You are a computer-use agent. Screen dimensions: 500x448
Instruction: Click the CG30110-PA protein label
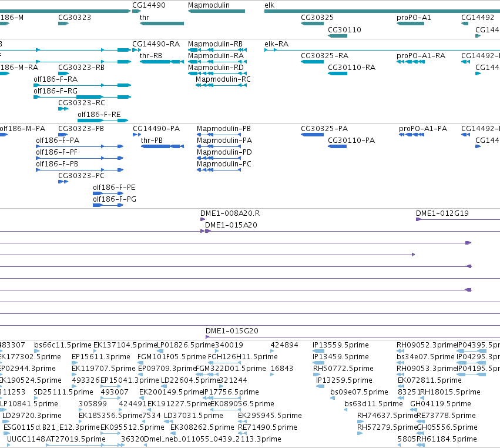point(351,141)
